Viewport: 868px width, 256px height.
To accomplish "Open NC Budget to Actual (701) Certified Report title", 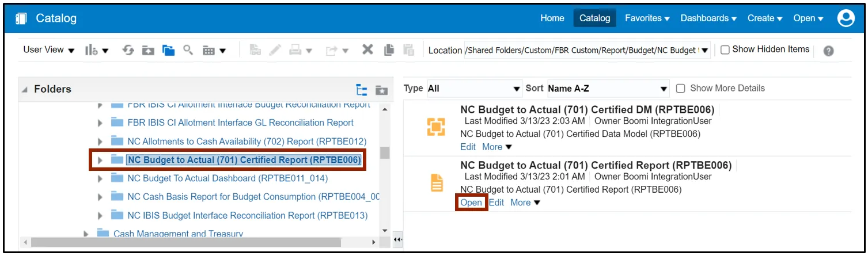I will coord(596,165).
